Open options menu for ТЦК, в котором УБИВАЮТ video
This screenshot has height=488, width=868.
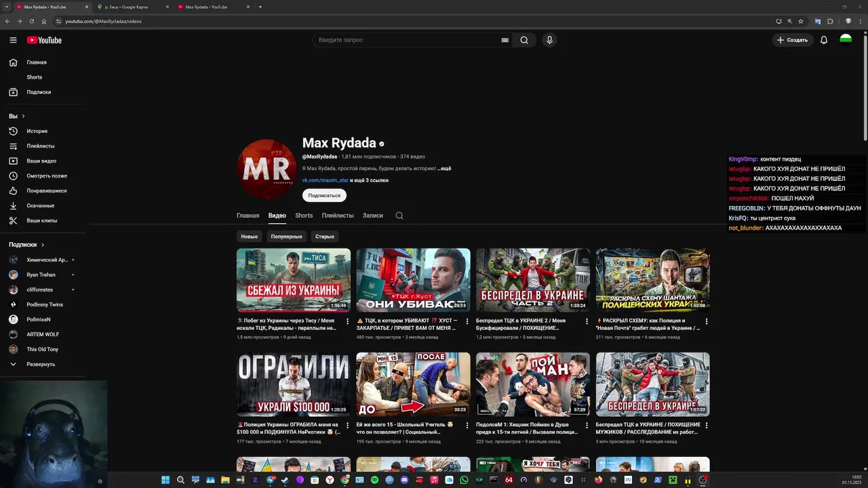[x=467, y=321]
